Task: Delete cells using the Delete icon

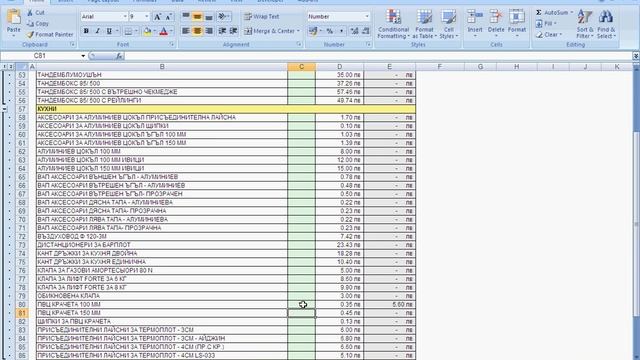Action: pos(496,17)
